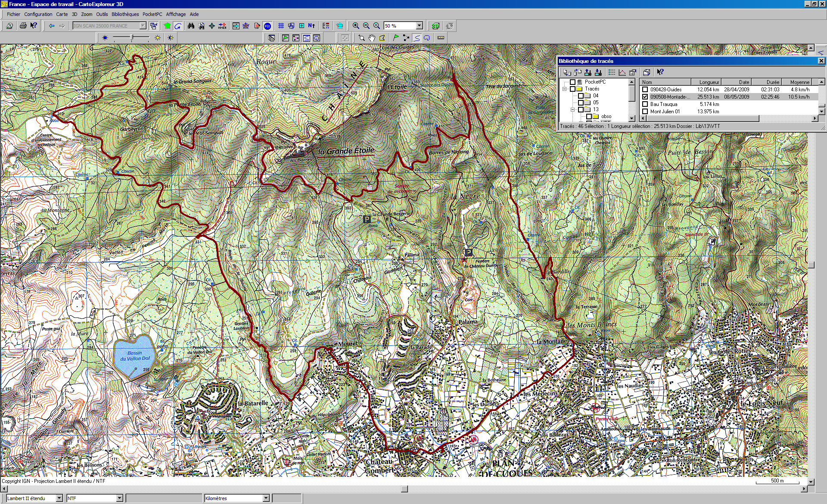The width and height of the screenshot is (827, 504).
Task: Collapse the Tracés tree node
Action: point(564,89)
